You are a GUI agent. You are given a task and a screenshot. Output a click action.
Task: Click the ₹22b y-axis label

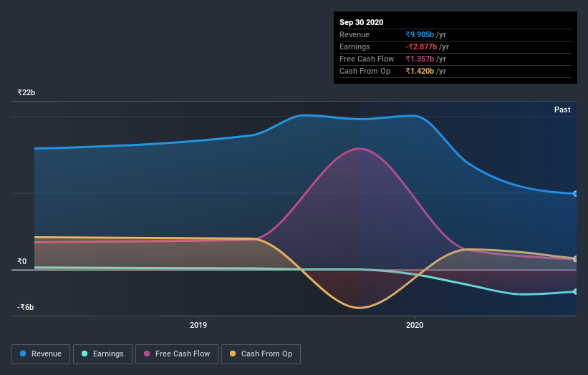coord(26,92)
